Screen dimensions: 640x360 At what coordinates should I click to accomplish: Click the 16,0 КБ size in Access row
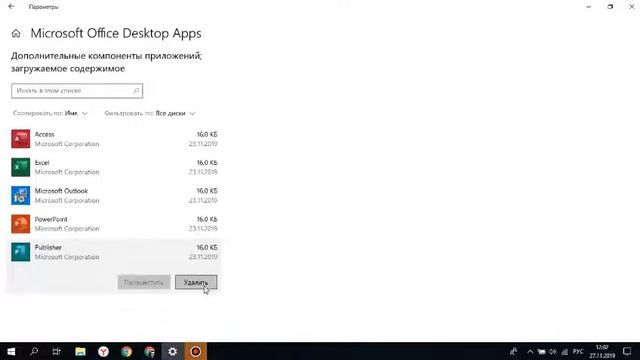(x=207, y=134)
